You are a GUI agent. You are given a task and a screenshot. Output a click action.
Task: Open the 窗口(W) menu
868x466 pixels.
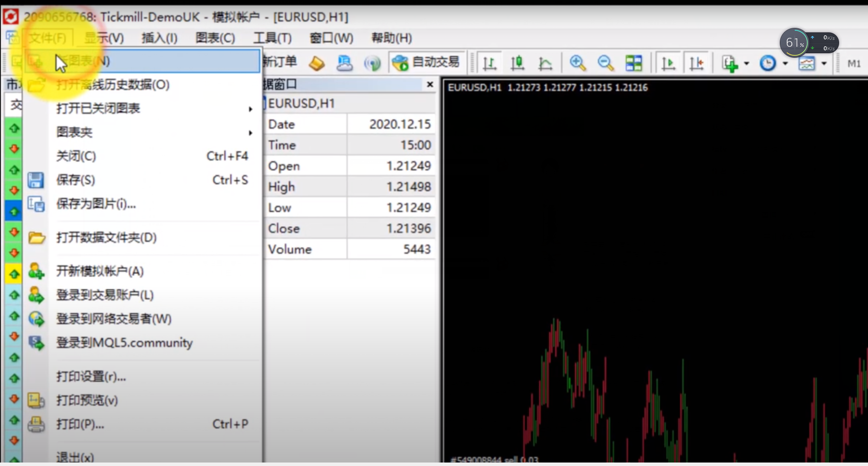click(x=331, y=38)
